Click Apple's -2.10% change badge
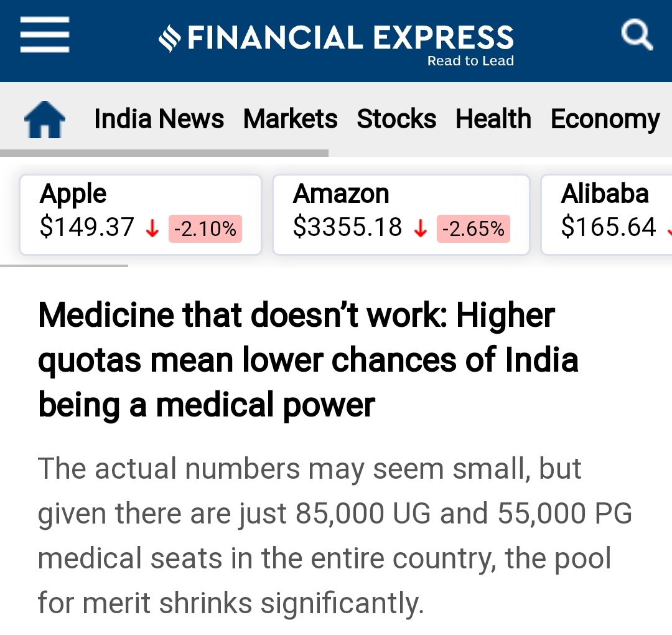This screenshot has height=635, width=672. [205, 228]
